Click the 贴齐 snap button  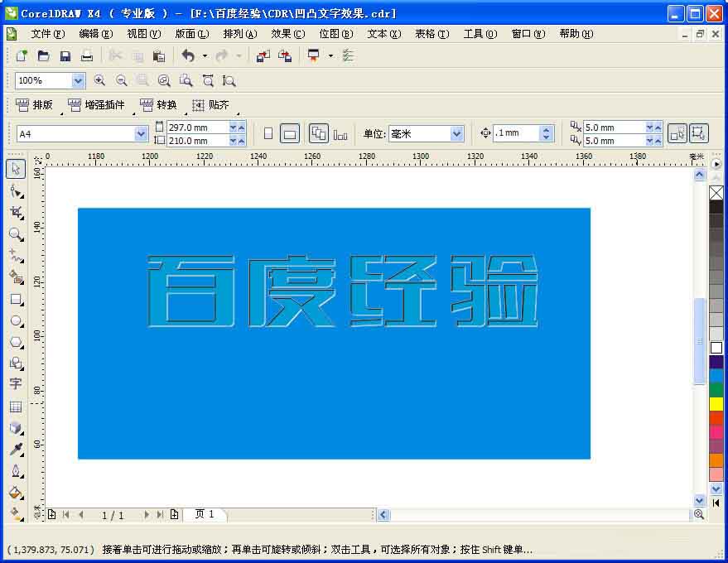click(x=211, y=105)
